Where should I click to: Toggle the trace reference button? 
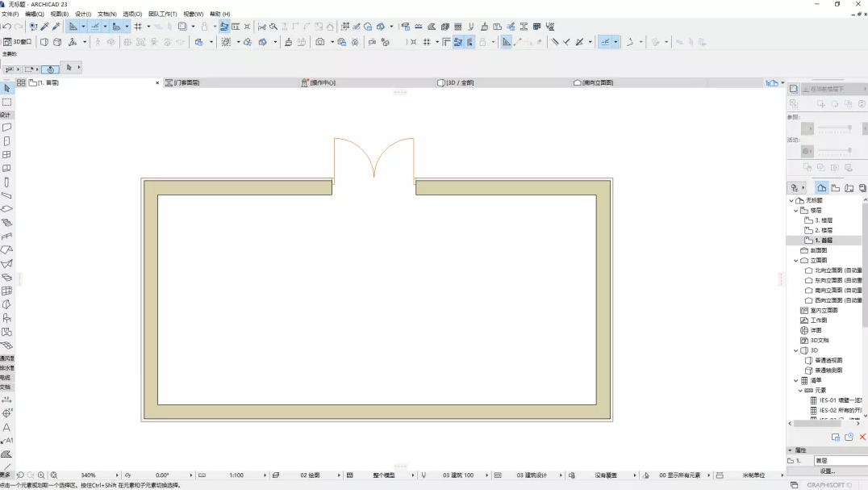pos(224,27)
